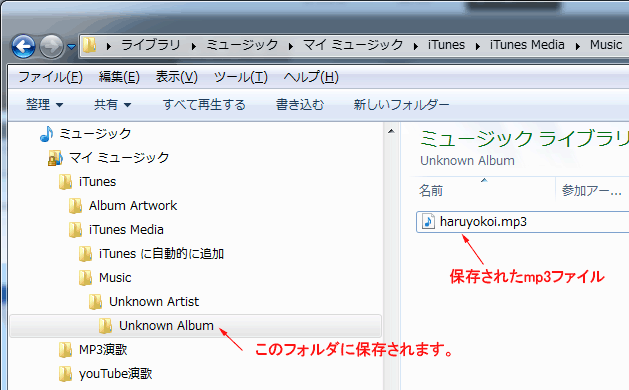The image size is (629, 390).
Task: Open the ツール(T) menu
Action: (241, 77)
